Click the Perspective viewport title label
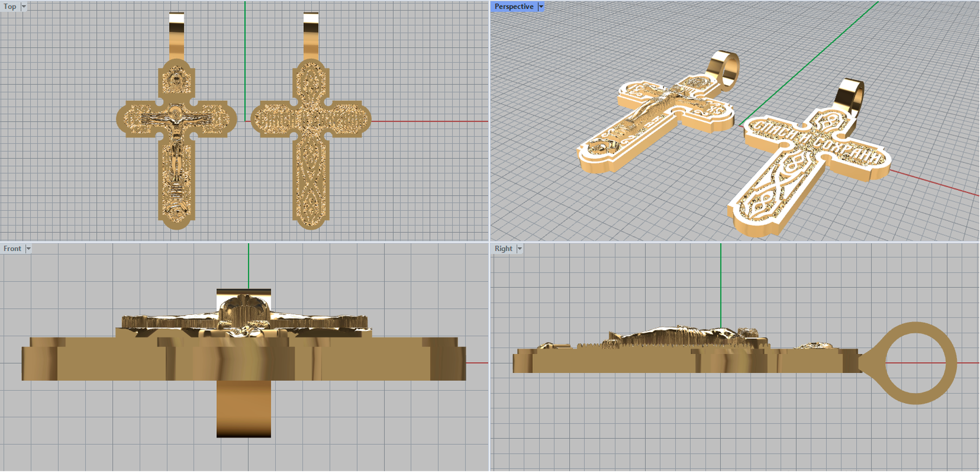This screenshot has width=980, height=473. click(x=514, y=7)
